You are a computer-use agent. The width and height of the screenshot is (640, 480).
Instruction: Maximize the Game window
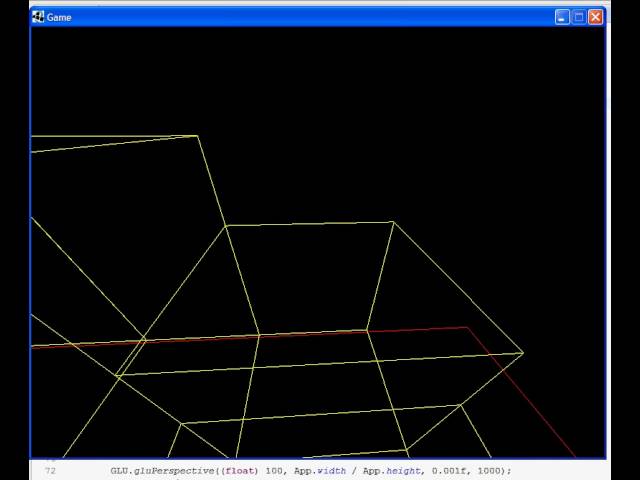[579, 17]
